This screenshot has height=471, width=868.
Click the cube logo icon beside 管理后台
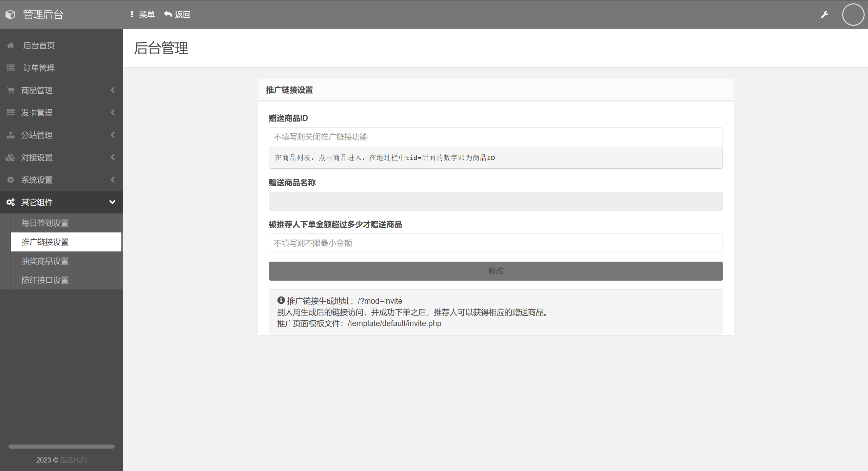[x=11, y=15]
